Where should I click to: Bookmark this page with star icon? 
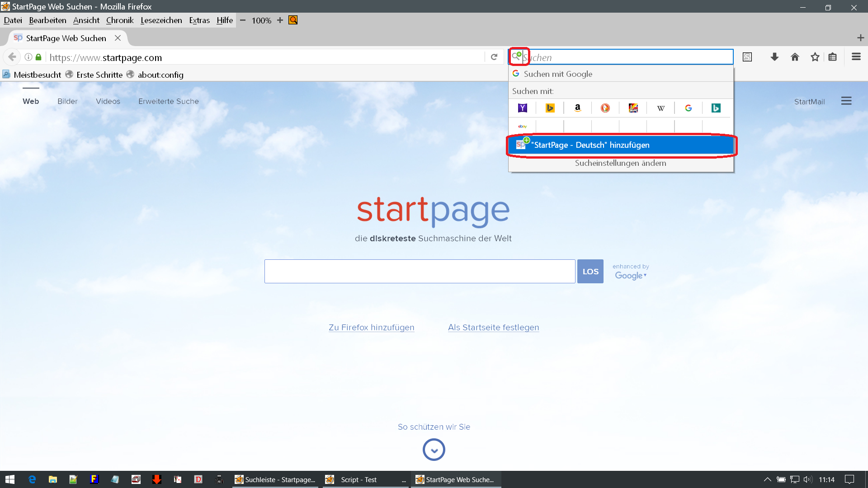pyautogui.click(x=815, y=57)
